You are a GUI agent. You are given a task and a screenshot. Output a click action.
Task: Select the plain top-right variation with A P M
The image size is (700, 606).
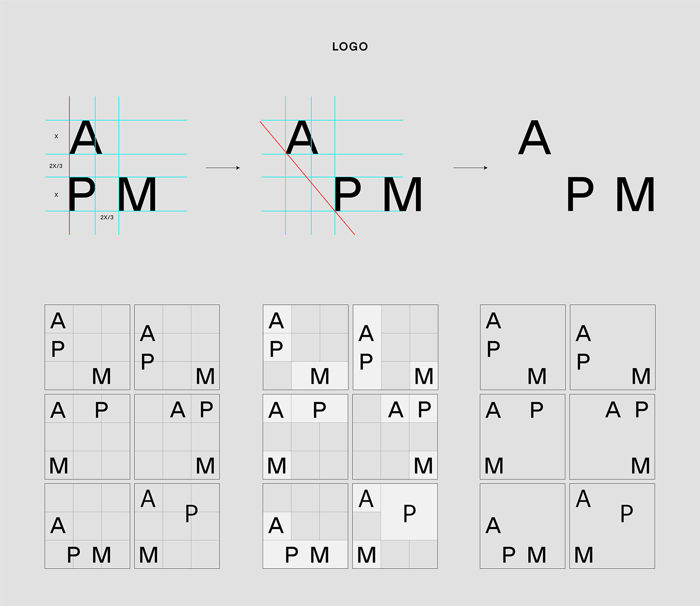click(612, 347)
